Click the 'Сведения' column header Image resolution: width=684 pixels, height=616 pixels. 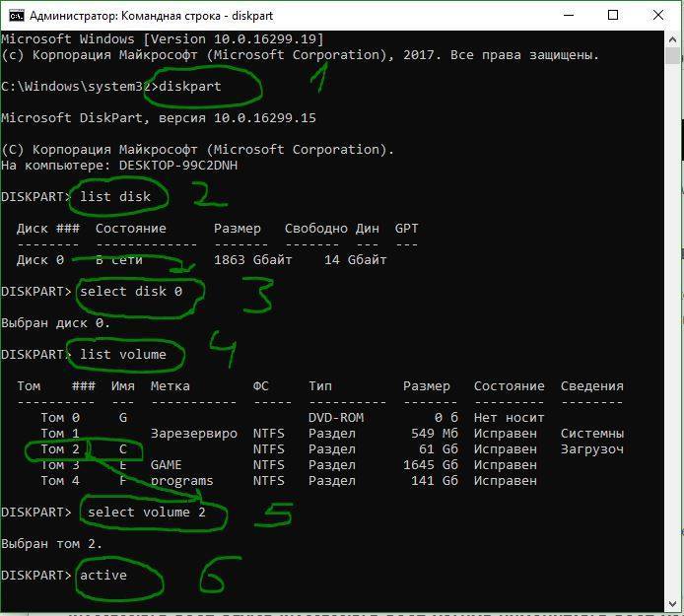592,386
